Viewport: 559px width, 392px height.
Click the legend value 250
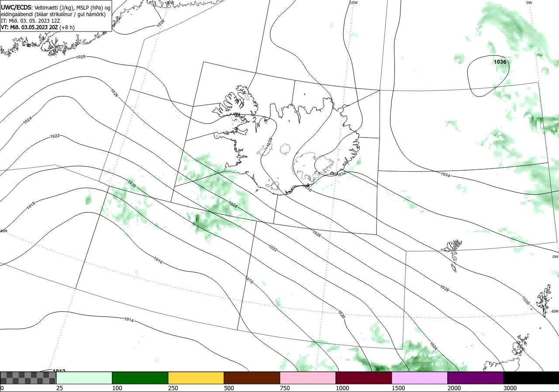tap(173, 388)
